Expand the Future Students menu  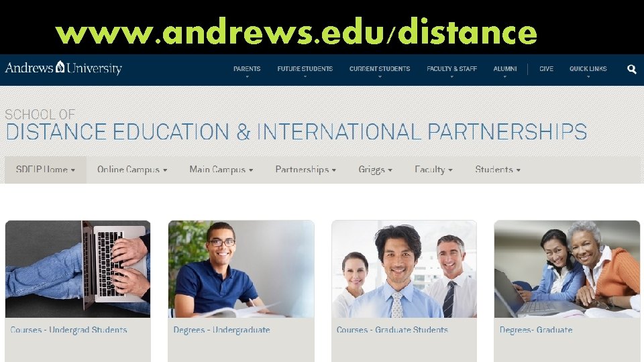pos(305,69)
